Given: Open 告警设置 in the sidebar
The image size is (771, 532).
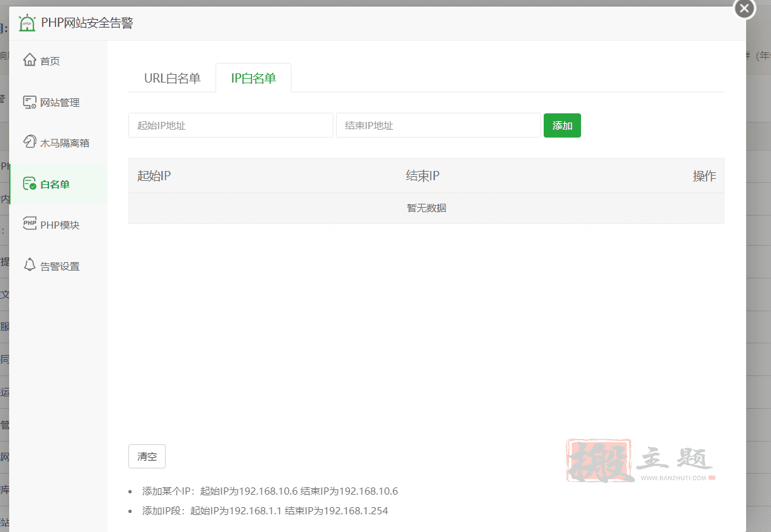Looking at the screenshot, I should click(x=58, y=266).
